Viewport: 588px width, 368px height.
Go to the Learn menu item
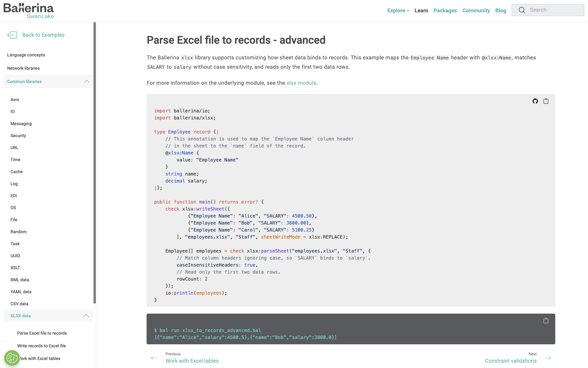pyautogui.click(x=421, y=11)
